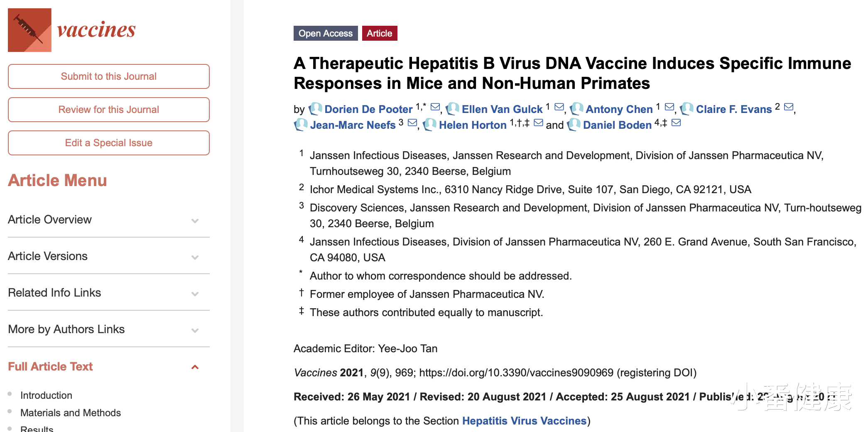Expand Related Info Links menu
Image resolution: width=868 pixels, height=432 pixels.
click(195, 294)
